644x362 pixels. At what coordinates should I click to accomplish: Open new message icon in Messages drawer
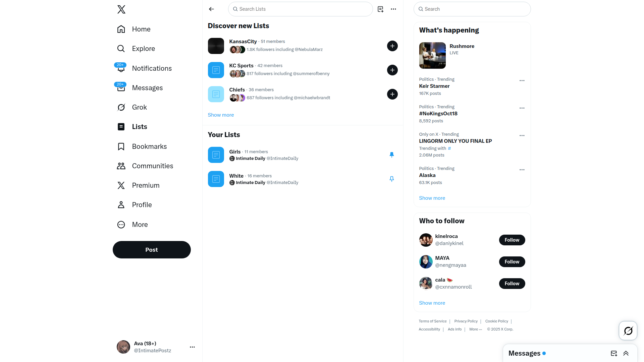tap(614, 353)
